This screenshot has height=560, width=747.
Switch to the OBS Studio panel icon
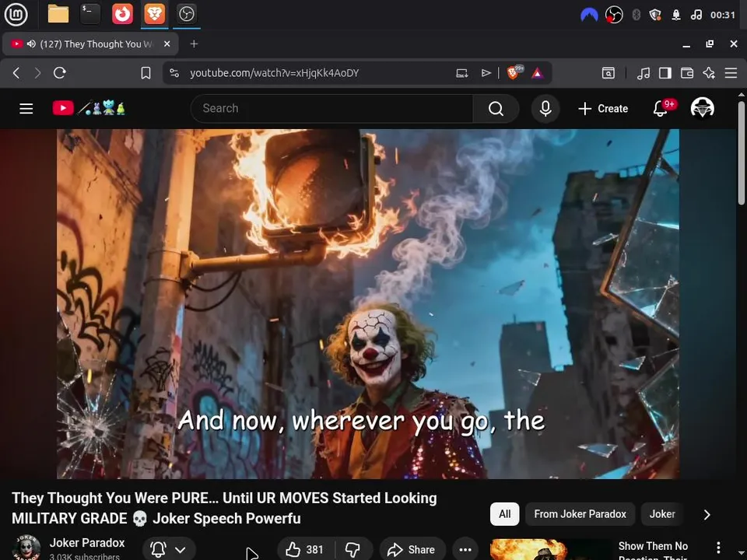pyautogui.click(x=186, y=14)
